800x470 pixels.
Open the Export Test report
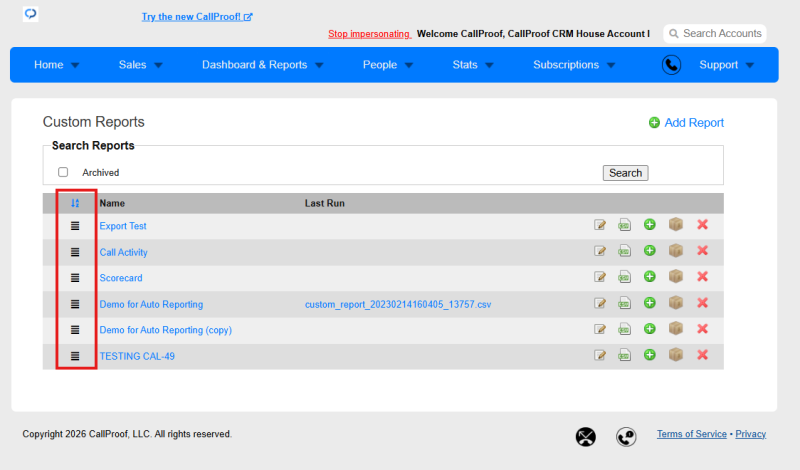click(123, 226)
